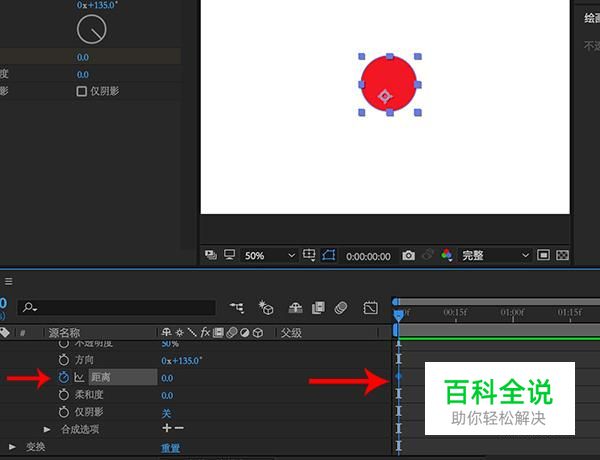Click the shy switch column icon
This screenshot has height=460, width=600.
[166, 333]
